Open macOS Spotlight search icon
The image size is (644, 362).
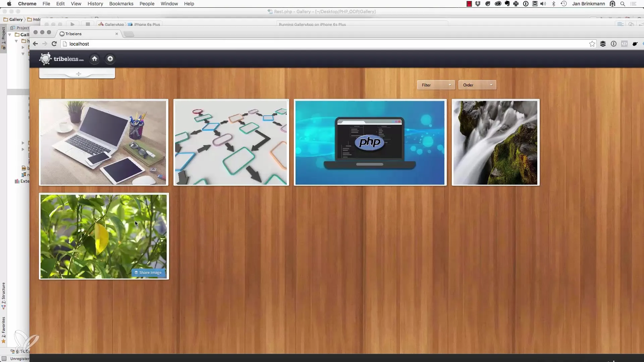coord(623,4)
